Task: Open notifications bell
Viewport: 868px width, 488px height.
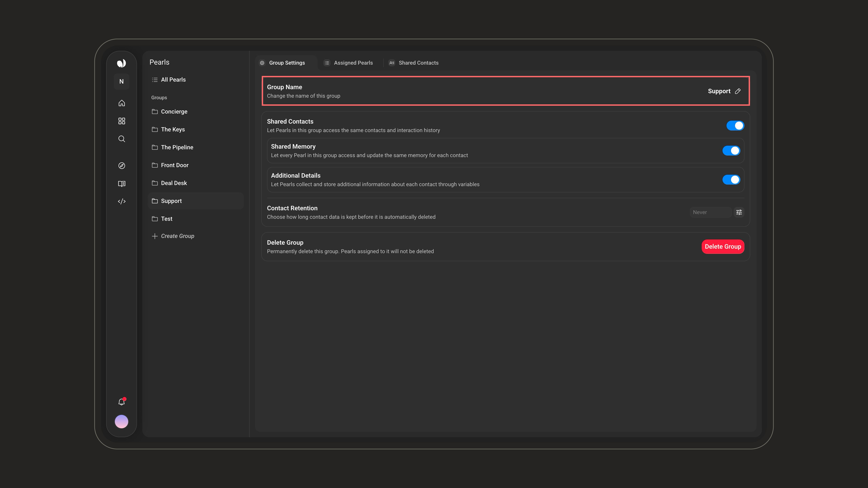Action: click(x=122, y=402)
